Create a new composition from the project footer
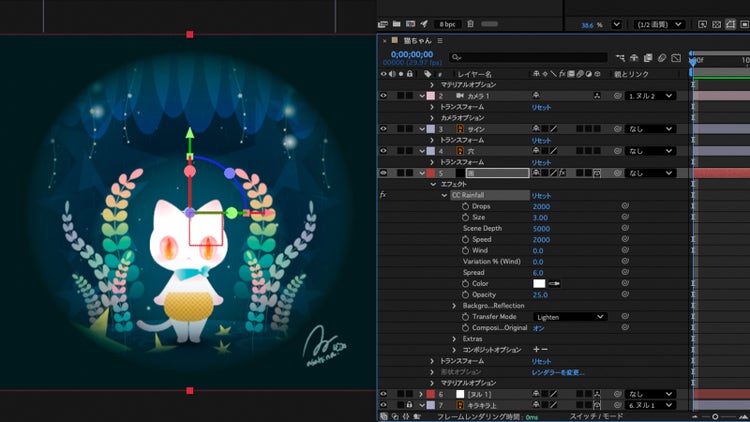This screenshot has height=422, width=750. [410, 24]
